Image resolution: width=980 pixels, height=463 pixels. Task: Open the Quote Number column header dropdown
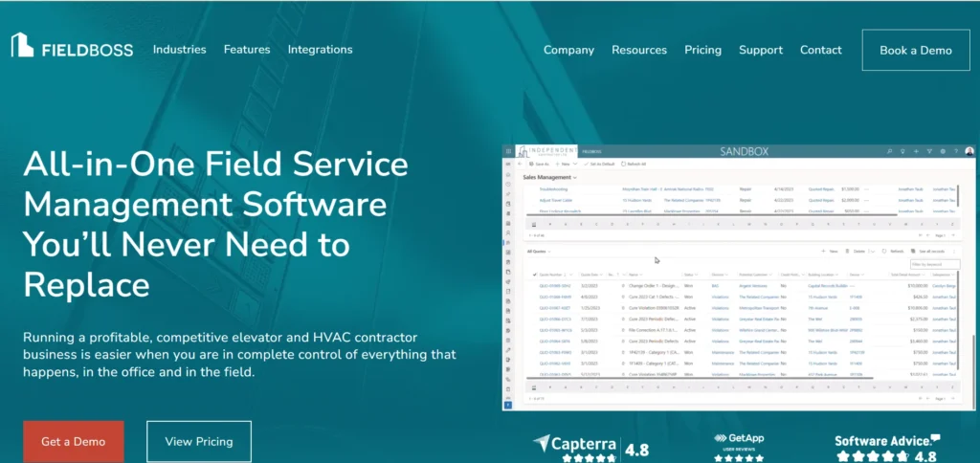570,275
